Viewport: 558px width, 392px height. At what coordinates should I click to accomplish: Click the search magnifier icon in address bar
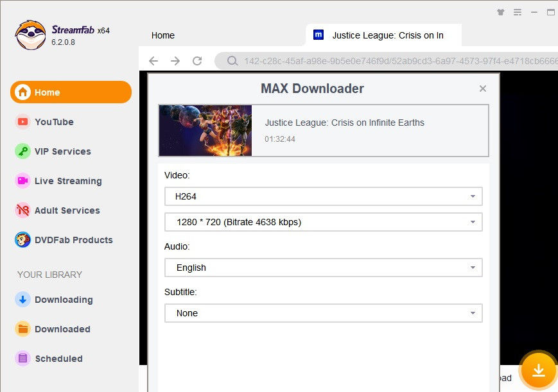pos(232,61)
